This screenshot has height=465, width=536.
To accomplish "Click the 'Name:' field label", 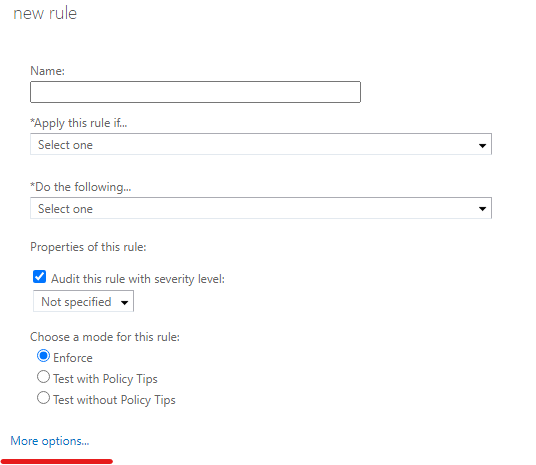I will tap(48, 71).
